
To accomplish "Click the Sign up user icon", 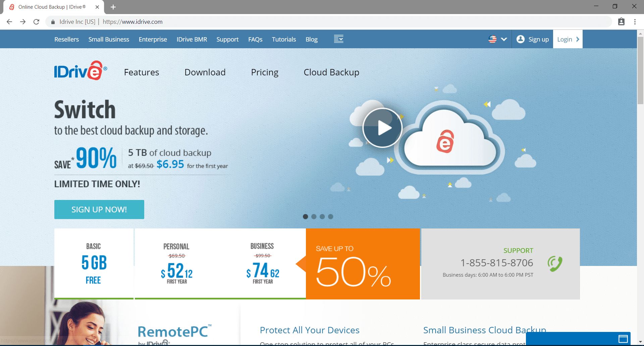I will click(x=521, y=39).
